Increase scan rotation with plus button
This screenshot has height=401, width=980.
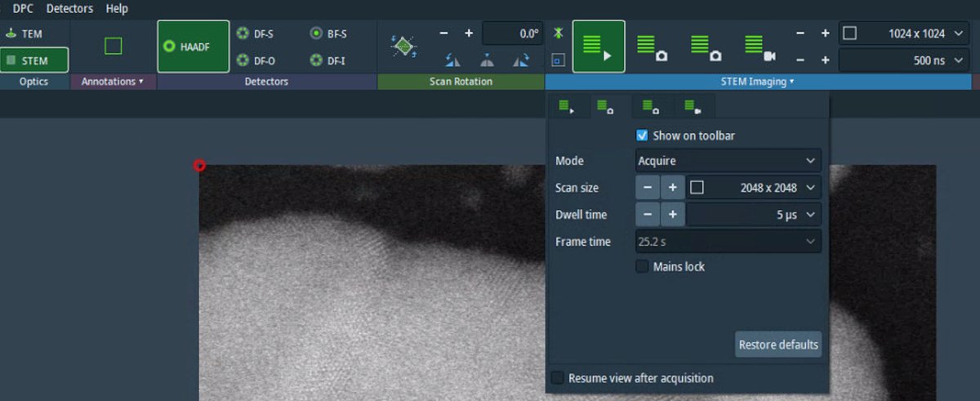point(469,33)
